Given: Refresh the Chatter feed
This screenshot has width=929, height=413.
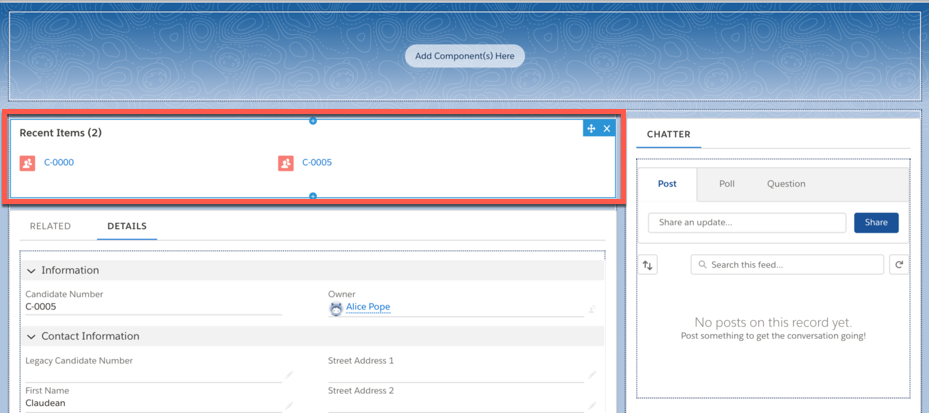Looking at the screenshot, I should click(899, 265).
